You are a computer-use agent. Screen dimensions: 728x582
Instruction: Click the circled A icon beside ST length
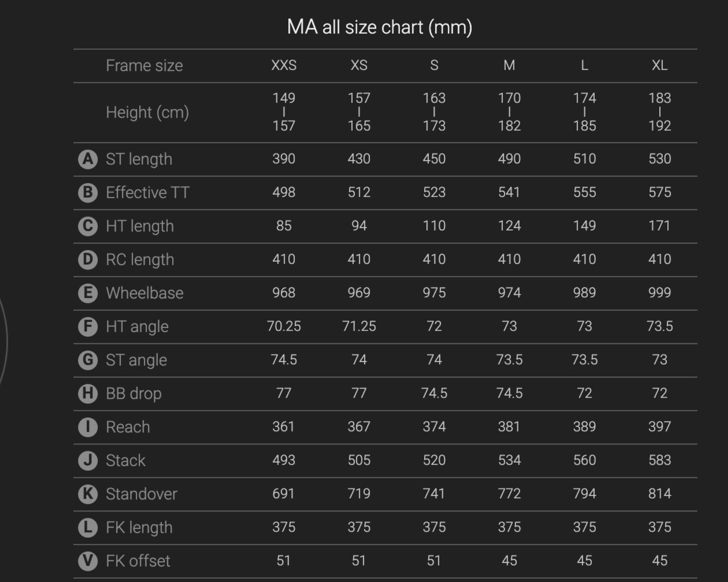click(x=88, y=159)
